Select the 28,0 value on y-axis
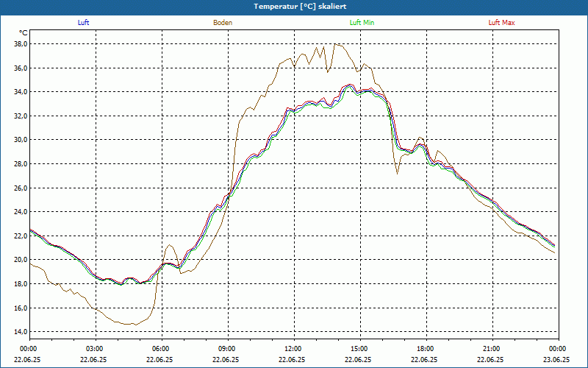 click(21, 163)
